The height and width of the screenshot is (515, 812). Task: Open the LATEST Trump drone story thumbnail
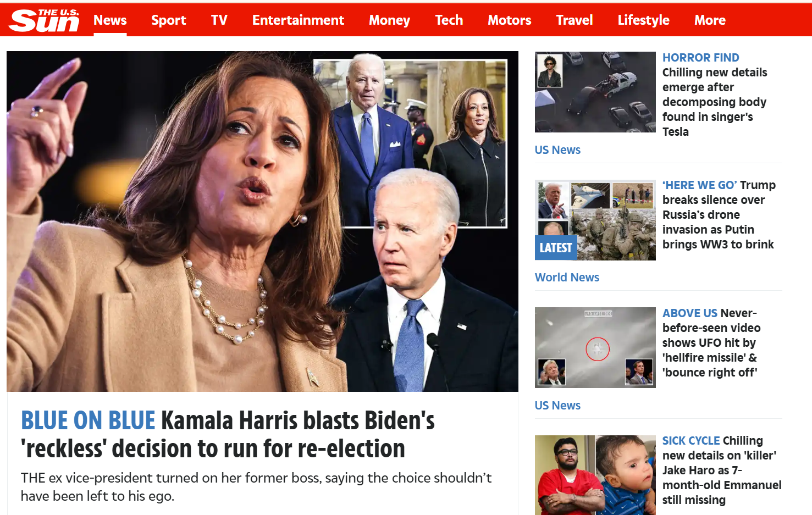tap(595, 220)
